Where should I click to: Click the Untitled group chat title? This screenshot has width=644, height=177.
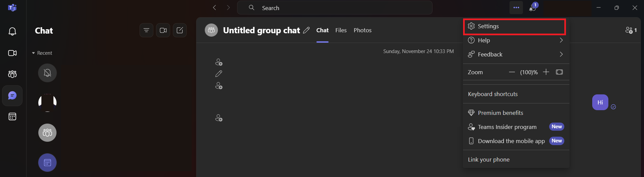point(261,30)
